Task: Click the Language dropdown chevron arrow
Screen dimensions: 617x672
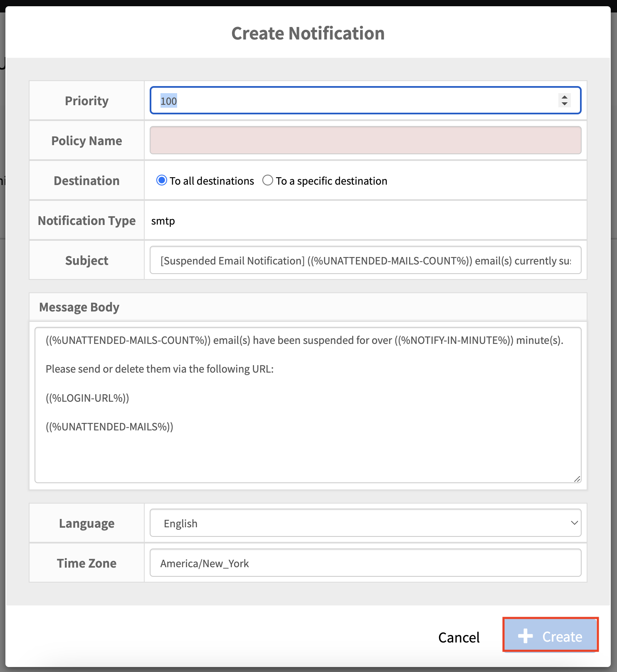Action: pos(574,523)
